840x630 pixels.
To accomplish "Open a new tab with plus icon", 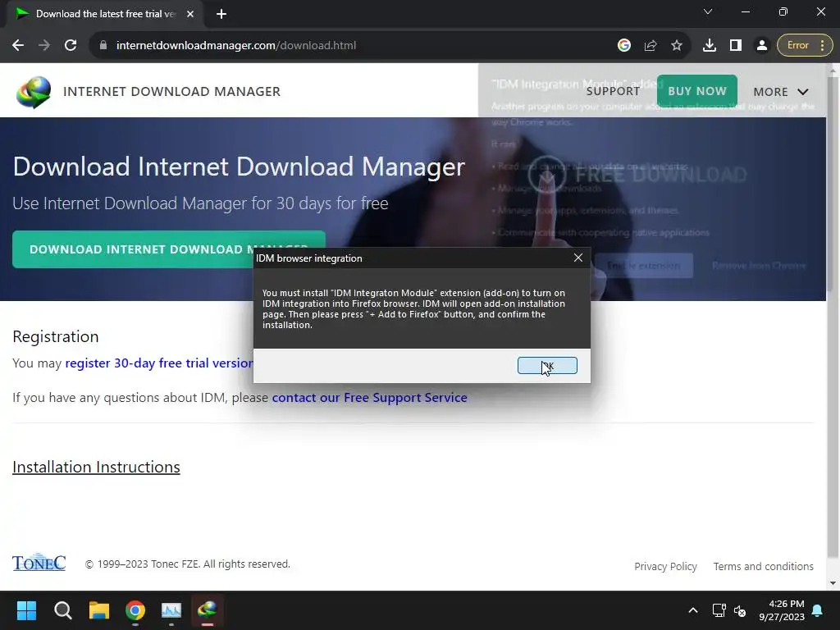I will pyautogui.click(x=221, y=14).
